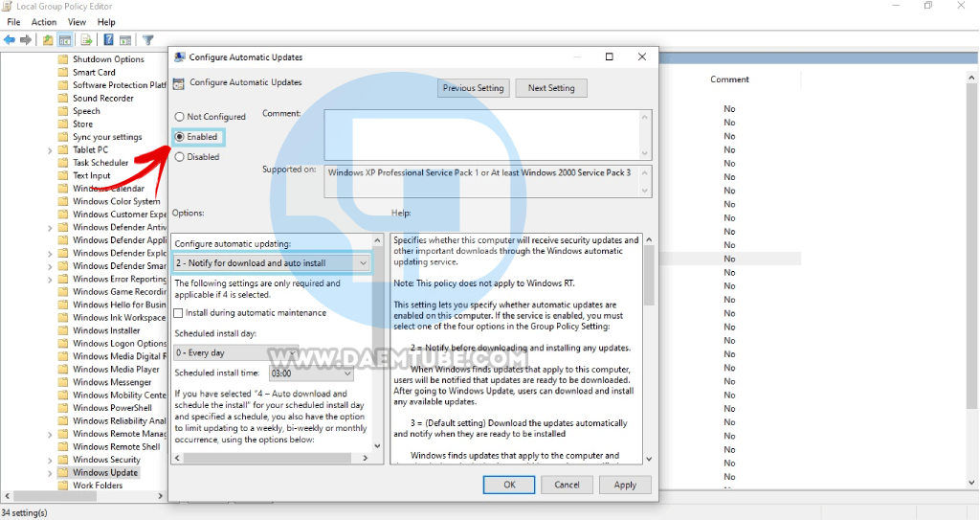Go back using the blue Back arrow

pos(10,40)
